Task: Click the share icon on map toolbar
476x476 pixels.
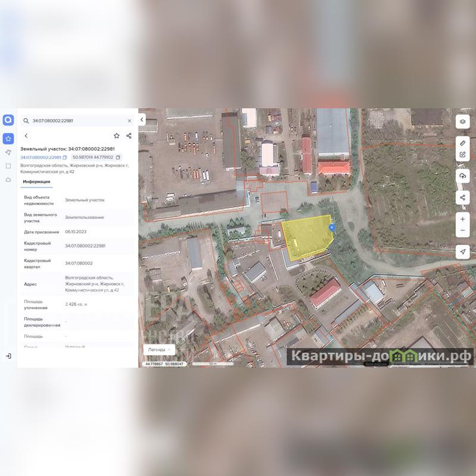Action: pos(462,198)
